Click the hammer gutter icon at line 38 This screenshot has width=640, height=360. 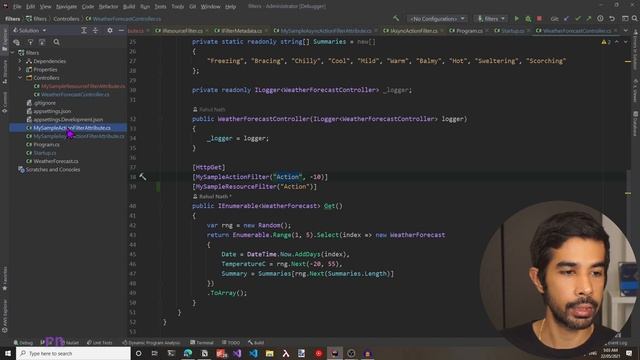142,177
